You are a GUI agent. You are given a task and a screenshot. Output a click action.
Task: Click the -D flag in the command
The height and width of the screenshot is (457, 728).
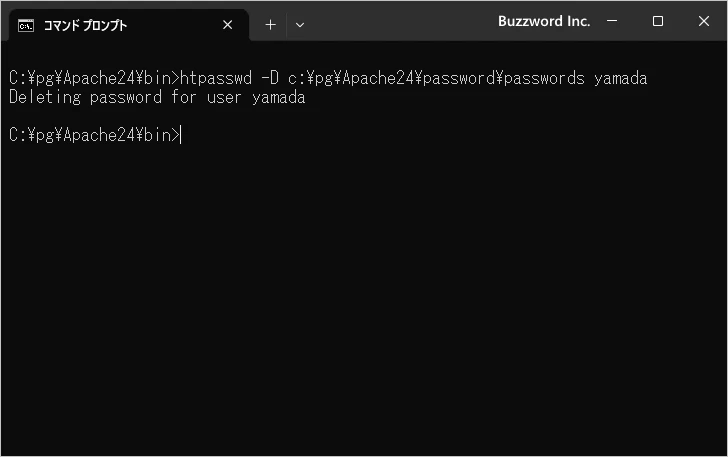point(269,78)
